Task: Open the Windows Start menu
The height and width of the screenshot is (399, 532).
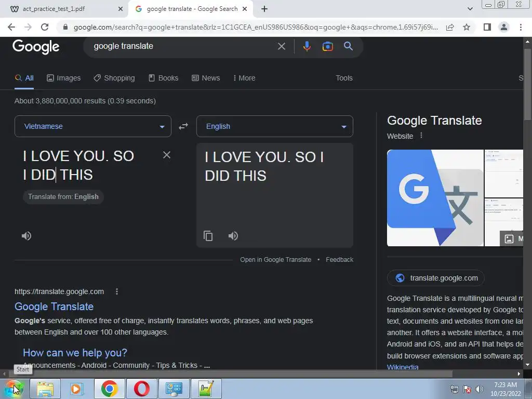Action: (x=14, y=389)
